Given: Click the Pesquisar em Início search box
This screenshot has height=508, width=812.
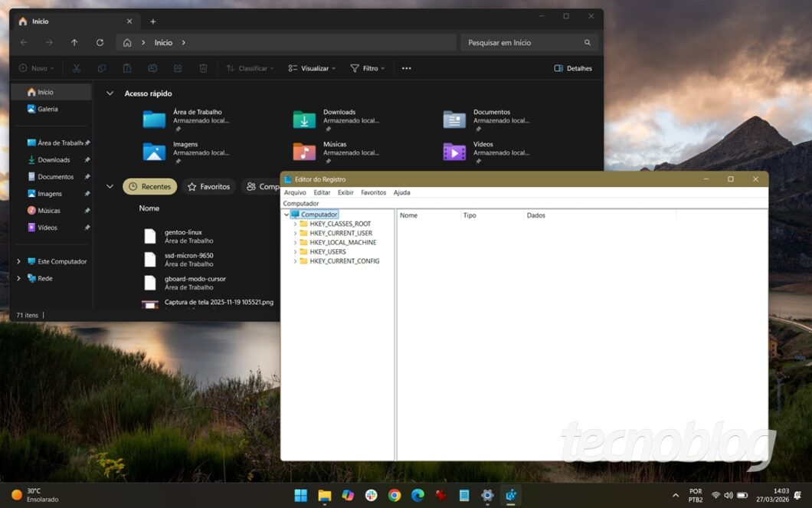Looking at the screenshot, I should click(x=529, y=42).
